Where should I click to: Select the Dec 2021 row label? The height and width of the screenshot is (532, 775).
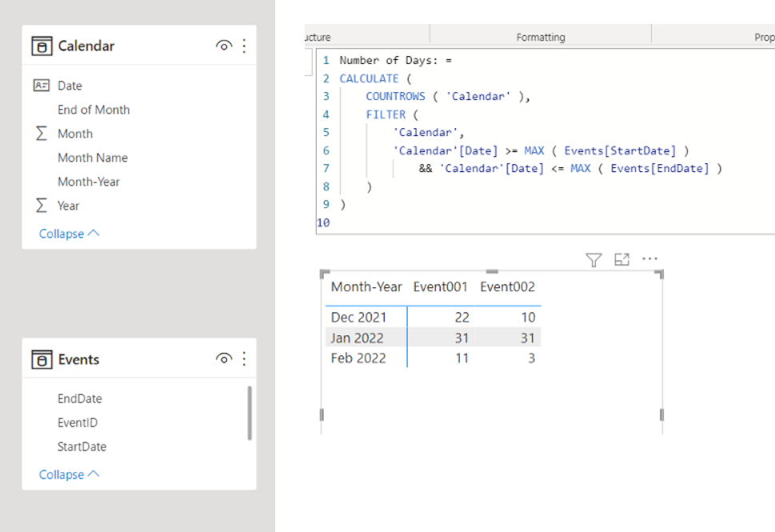(358, 318)
